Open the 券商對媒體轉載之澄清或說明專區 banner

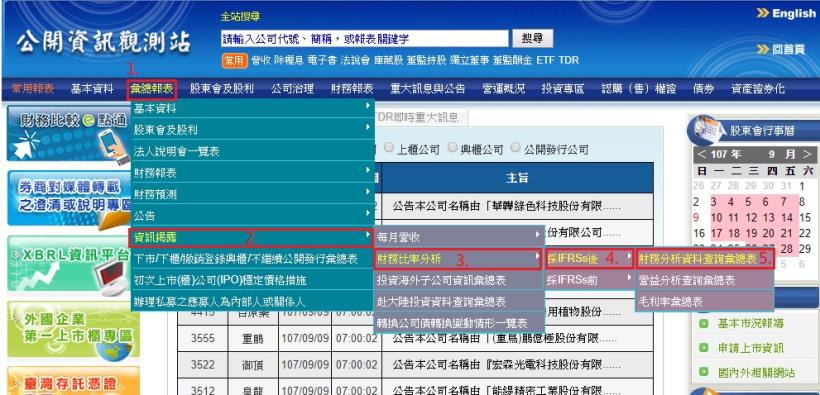pyautogui.click(x=69, y=200)
